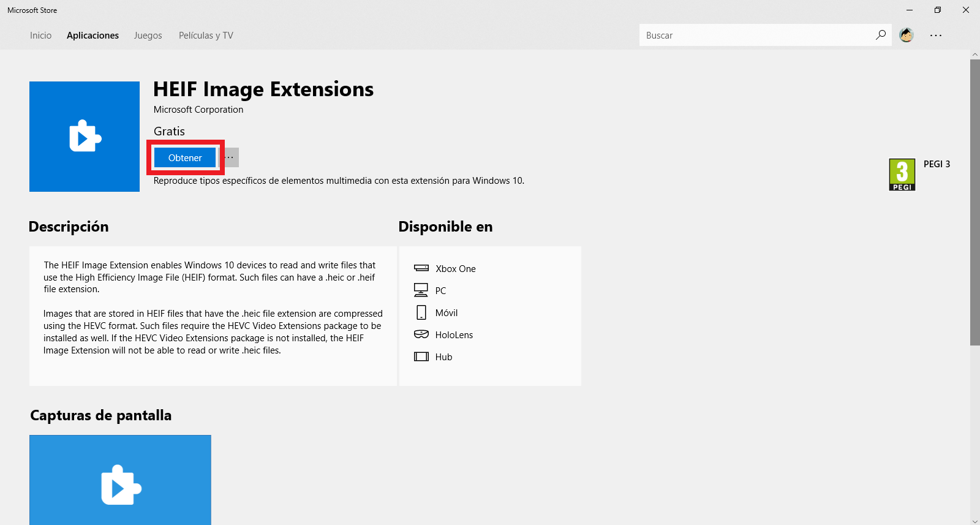Select the Hub text

click(444, 357)
